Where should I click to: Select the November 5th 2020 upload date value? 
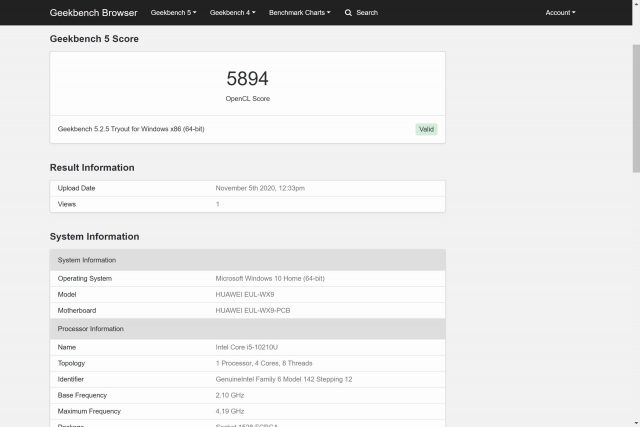(260, 188)
